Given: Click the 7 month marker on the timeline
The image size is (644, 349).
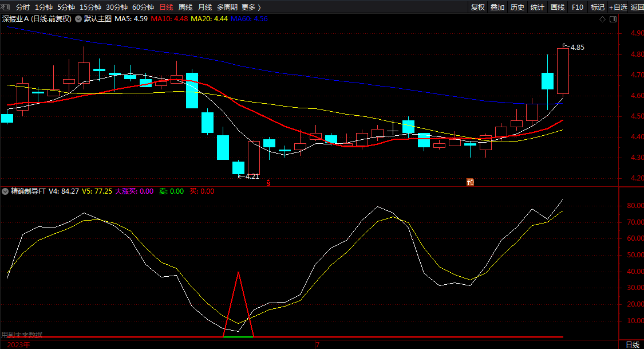Looking at the screenshot, I should tap(318, 345).
